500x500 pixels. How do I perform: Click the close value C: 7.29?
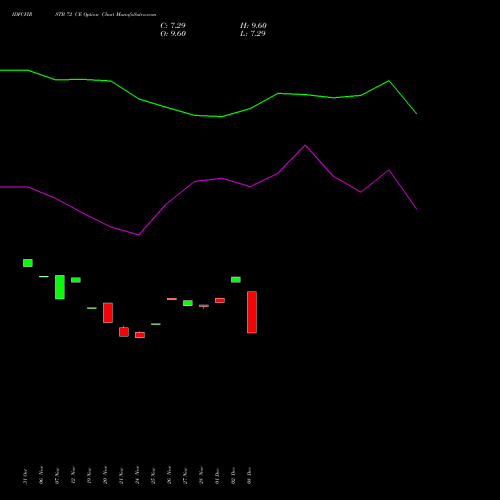coord(173,26)
